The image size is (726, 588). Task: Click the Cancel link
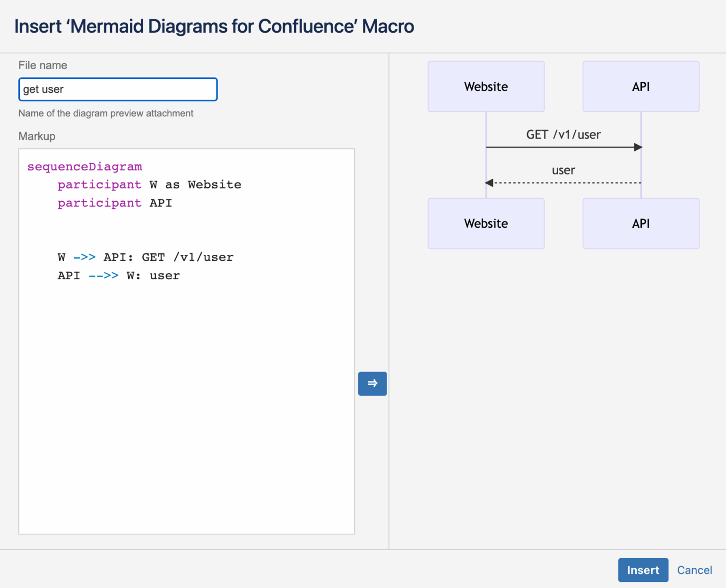click(694, 570)
